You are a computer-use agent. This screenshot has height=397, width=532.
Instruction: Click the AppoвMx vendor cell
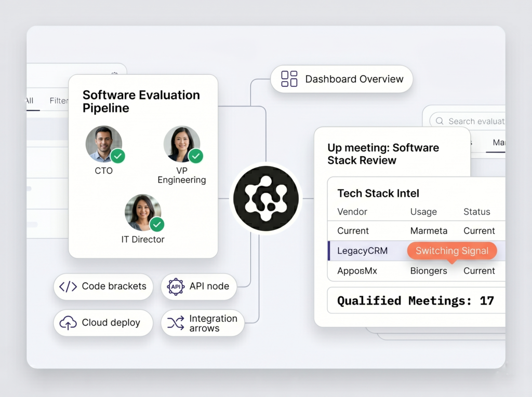coord(357,271)
